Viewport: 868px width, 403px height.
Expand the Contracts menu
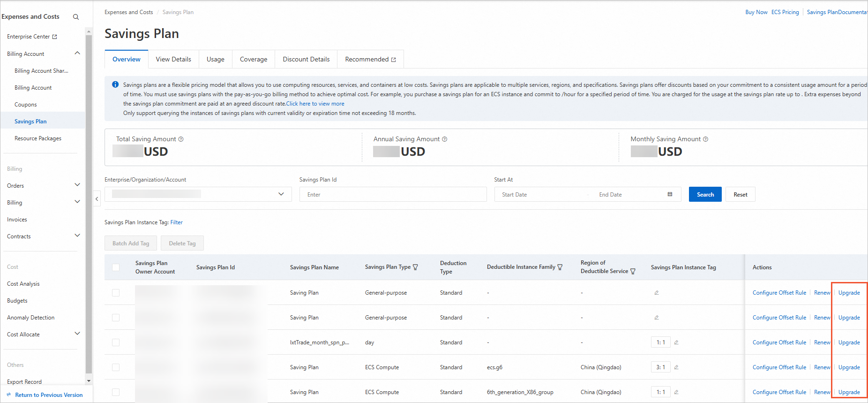tap(77, 236)
